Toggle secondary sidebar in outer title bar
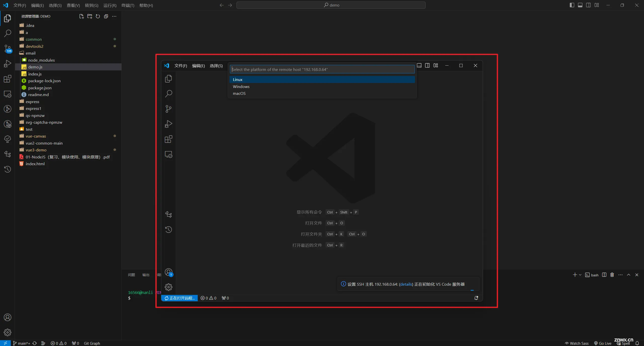The width and height of the screenshot is (644, 346). [588, 5]
